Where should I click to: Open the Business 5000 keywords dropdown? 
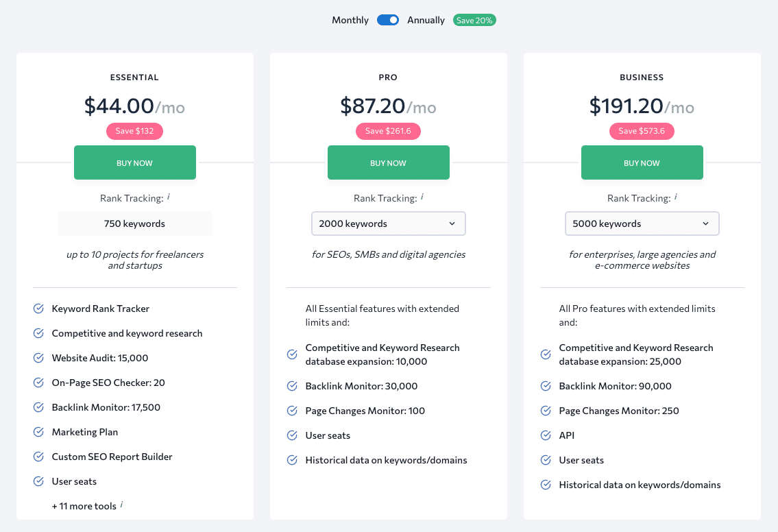click(642, 223)
